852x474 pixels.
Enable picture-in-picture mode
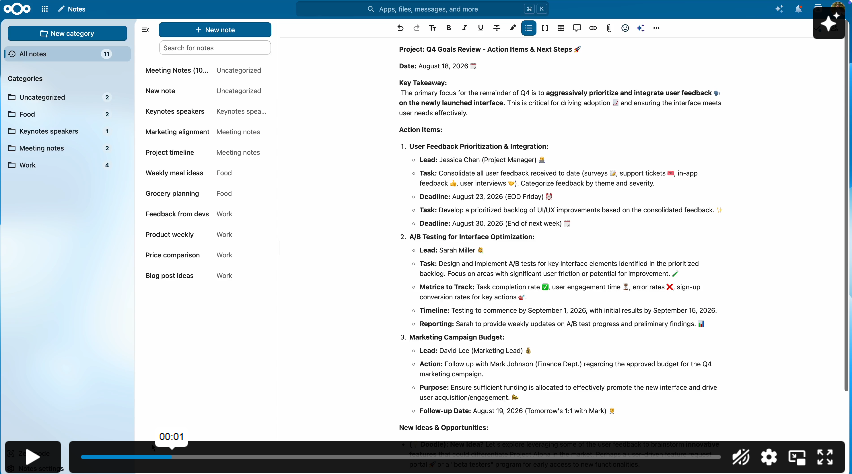797,457
